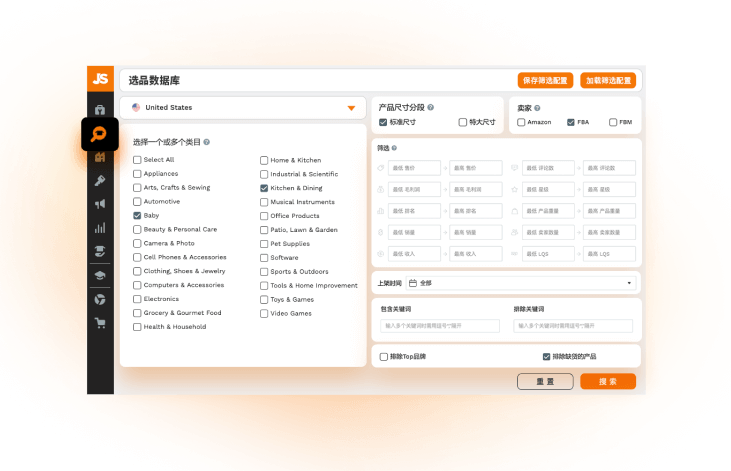Open the factory building sidebar icon
731x471 pixels.
(x=100, y=157)
